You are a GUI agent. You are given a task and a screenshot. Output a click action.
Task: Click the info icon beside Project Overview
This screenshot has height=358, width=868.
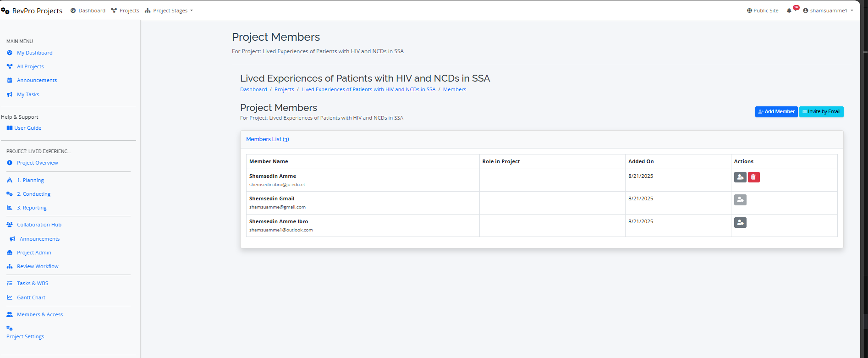[10, 163]
